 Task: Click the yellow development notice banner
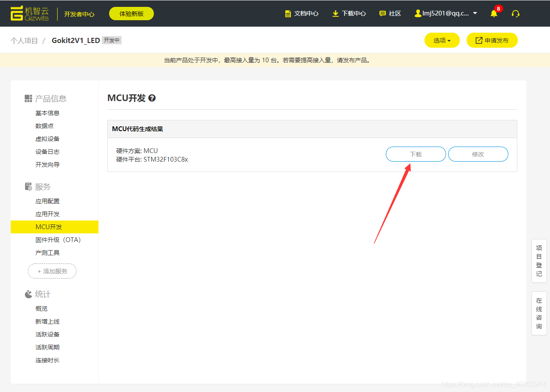tap(275, 60)
